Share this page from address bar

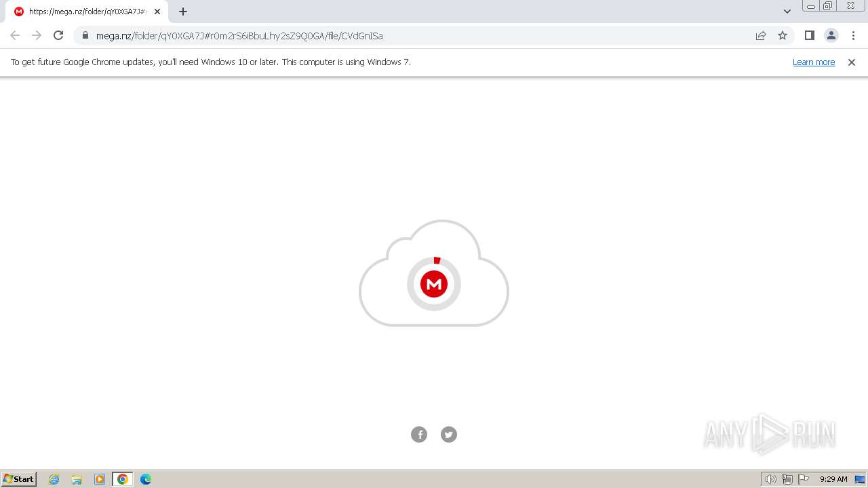pyautogui.click(x=761, y=35)
